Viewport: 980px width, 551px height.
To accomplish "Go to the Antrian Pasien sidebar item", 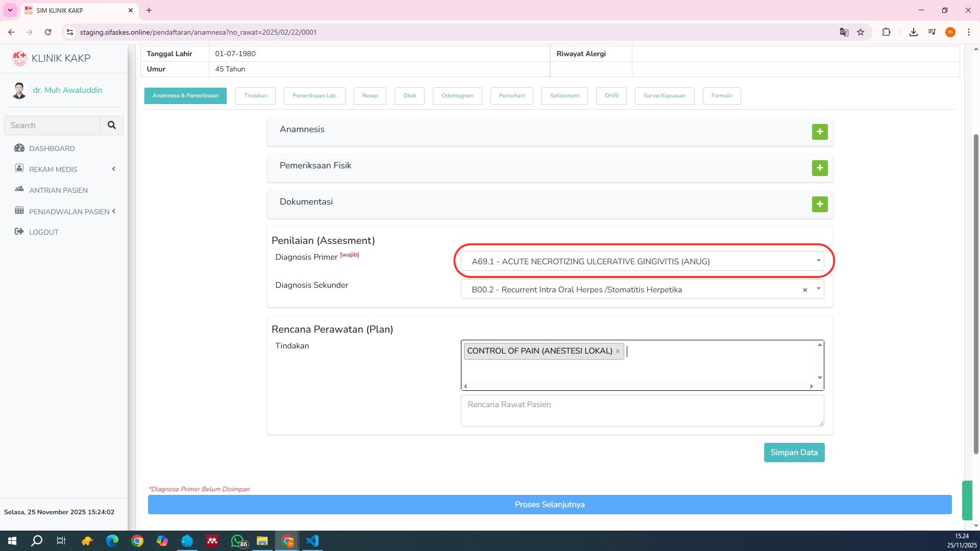I will [x=58, y=190].
